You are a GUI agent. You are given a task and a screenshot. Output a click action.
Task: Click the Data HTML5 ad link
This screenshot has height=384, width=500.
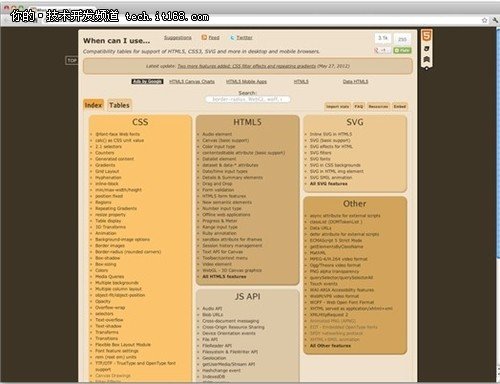coord(355,81)
